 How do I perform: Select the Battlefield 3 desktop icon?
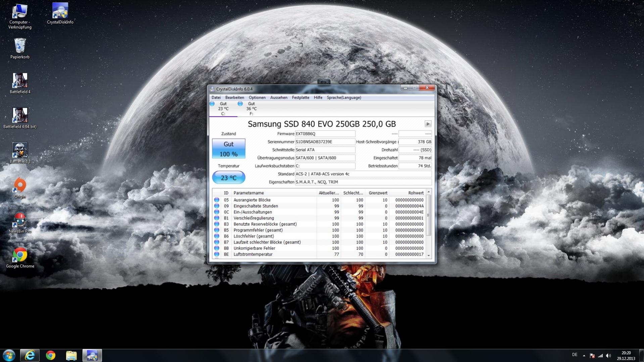point(20,153)
